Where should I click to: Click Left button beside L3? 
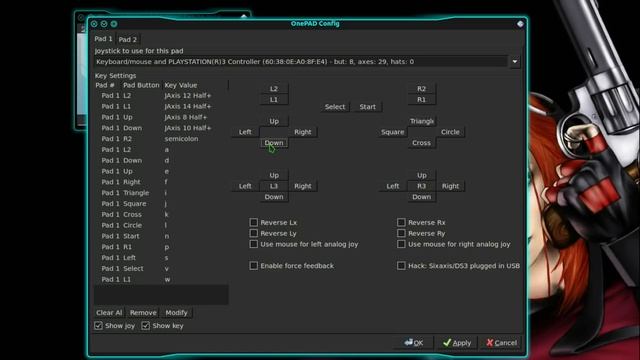(245, 186)
